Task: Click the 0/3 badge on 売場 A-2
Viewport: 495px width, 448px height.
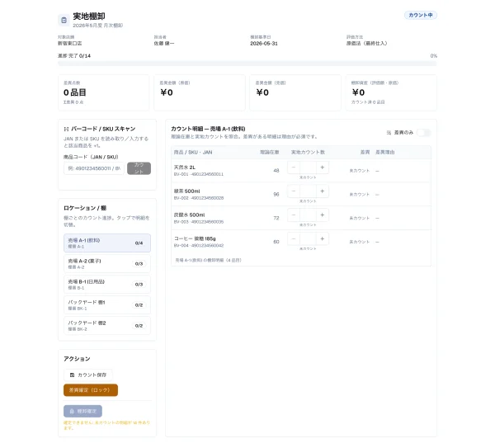Action: coord(139,264)
